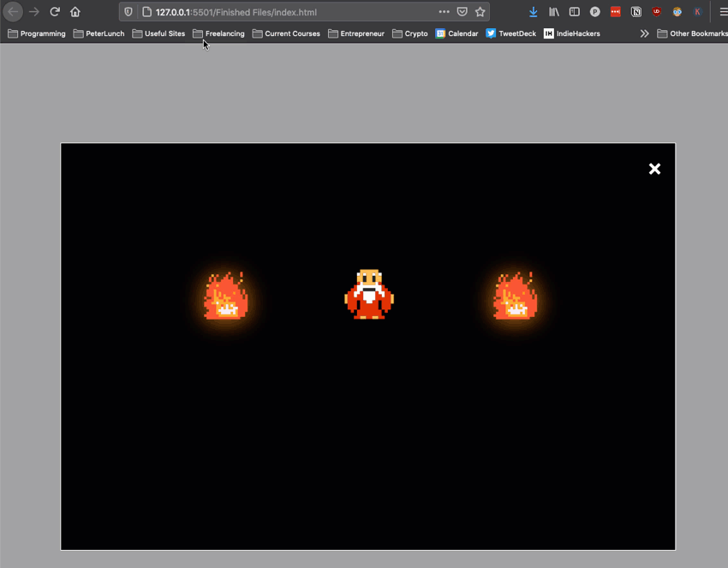The height and width of the screenshot is (568, 728).
Task: Open page actions three-dot menu in address bar
Action: click(444, 12)
